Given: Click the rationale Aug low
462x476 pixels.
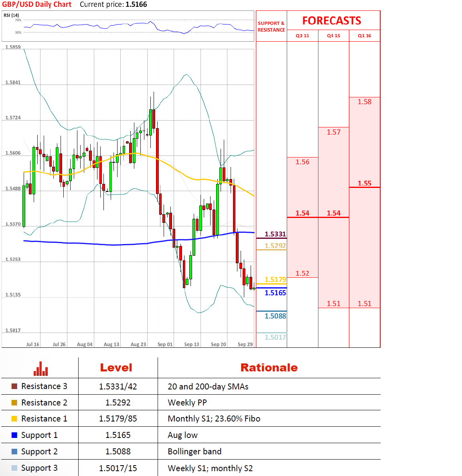Looking at the screenshot, I should tap(182, 435).
